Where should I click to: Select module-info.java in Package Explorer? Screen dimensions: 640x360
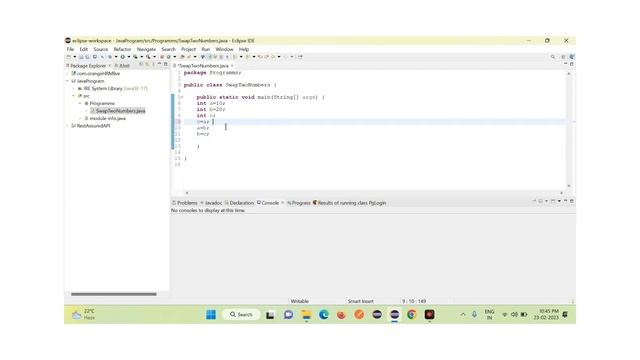click(x=105, y=118)
